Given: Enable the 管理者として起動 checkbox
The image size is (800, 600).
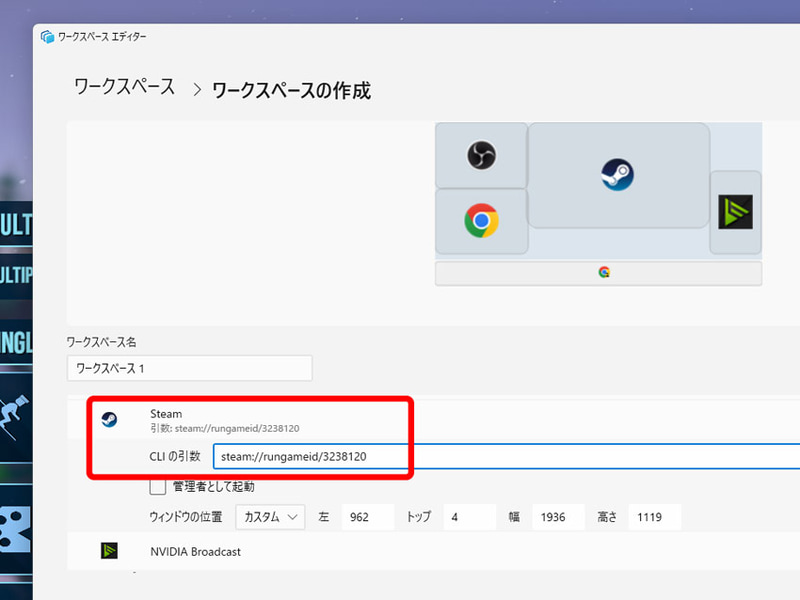Looking at the screenshot, I should click(157, 486).
